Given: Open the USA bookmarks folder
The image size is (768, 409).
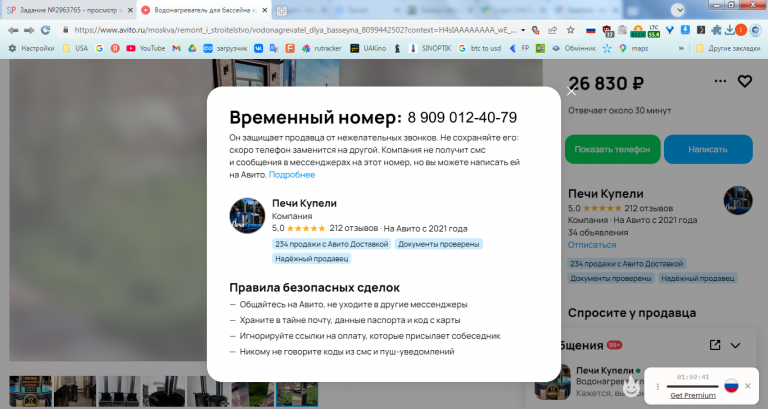Looking at the screenshot, I should coord(75,48).
